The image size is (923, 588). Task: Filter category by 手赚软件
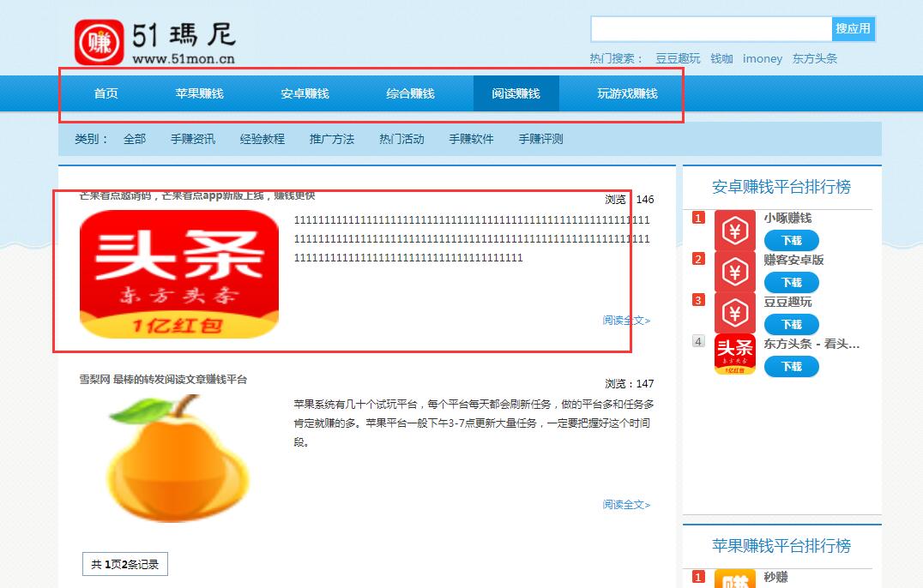[472, 140]
